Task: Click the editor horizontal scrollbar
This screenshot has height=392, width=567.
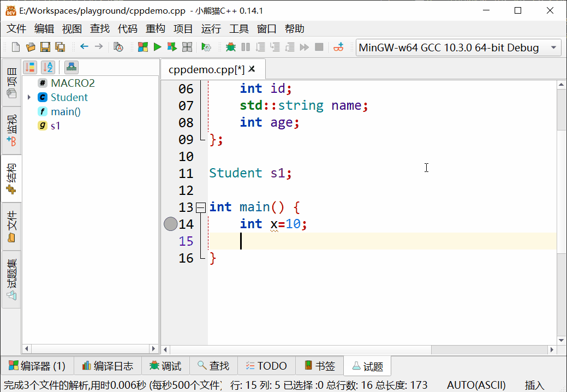Action: click(x=355, y=349)
